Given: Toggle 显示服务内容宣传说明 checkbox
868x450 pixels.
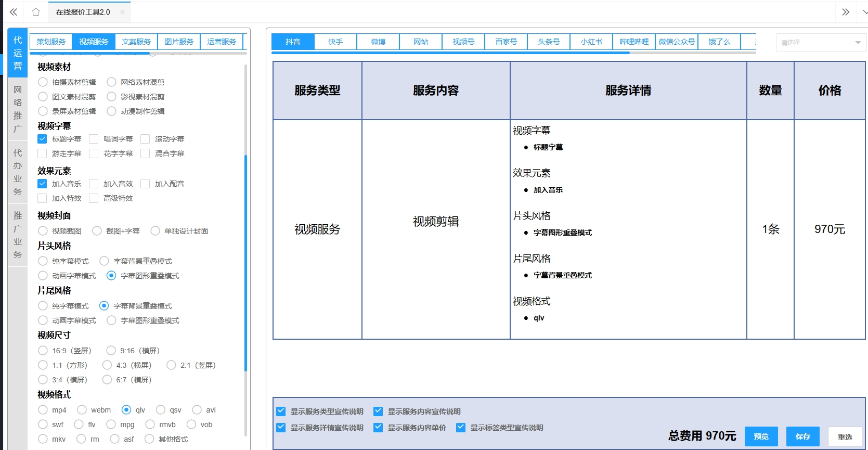Looking at the screenshot, I should click(x=378, y=412).
